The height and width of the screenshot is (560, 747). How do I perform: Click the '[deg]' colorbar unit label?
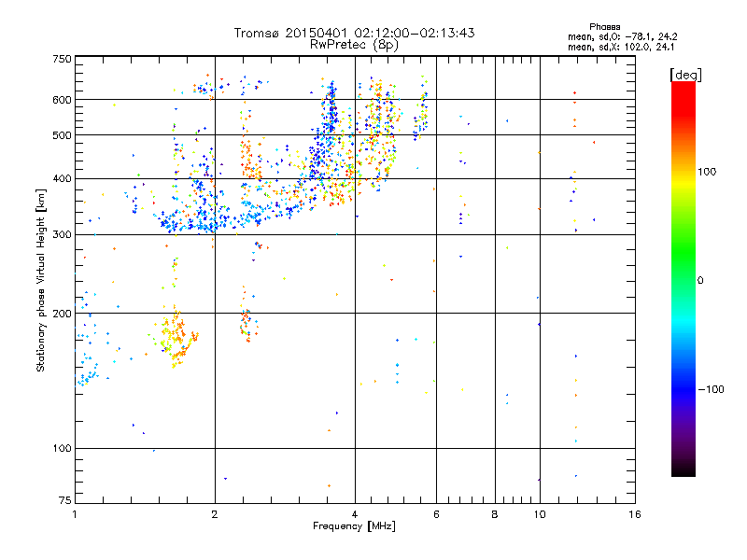pyautogui.click(x=685, y=75)
